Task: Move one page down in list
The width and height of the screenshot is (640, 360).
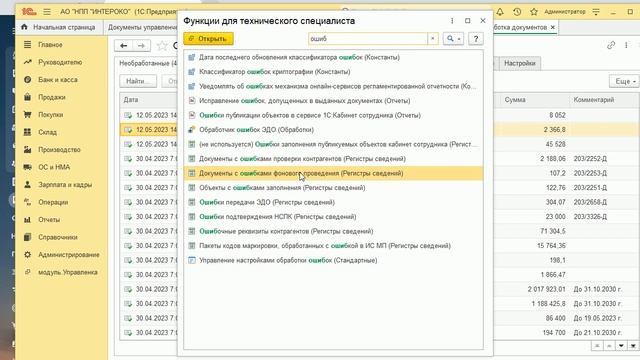Action: pos(621,346)
